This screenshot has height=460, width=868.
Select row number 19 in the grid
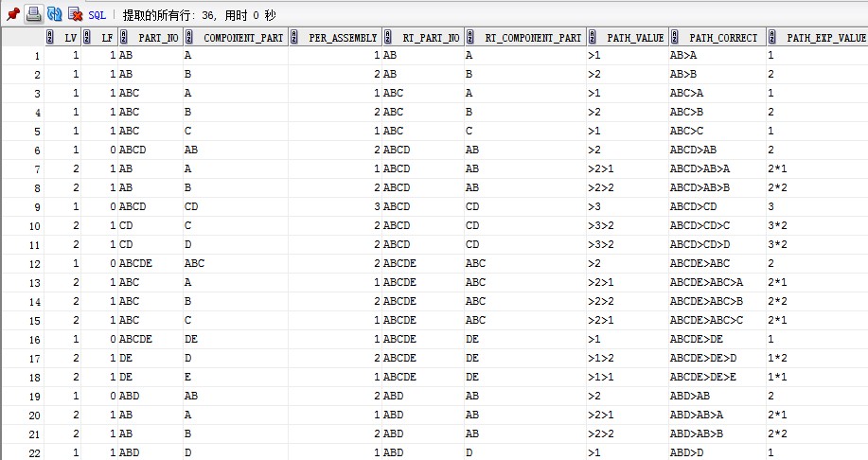pyautogui.click(x=24, y=397)
